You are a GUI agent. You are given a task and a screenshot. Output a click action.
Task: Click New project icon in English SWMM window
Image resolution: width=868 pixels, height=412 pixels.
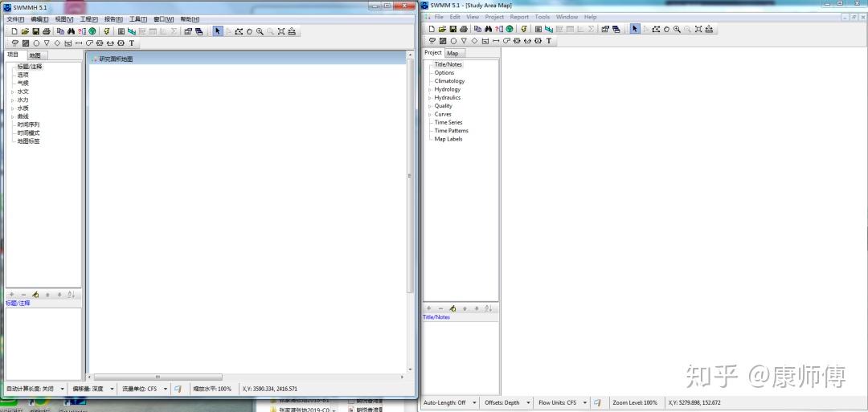point(432,29)
